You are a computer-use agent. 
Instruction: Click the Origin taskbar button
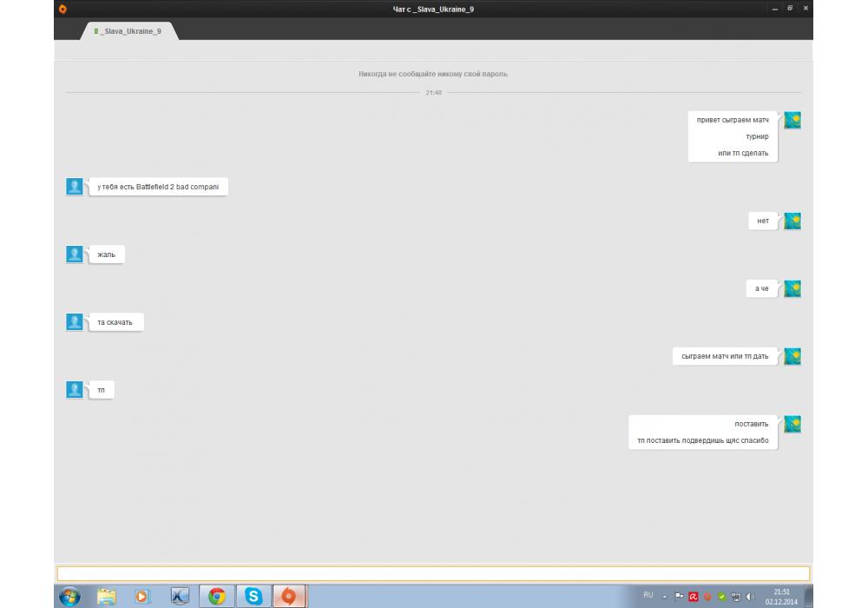pos(290,596)
